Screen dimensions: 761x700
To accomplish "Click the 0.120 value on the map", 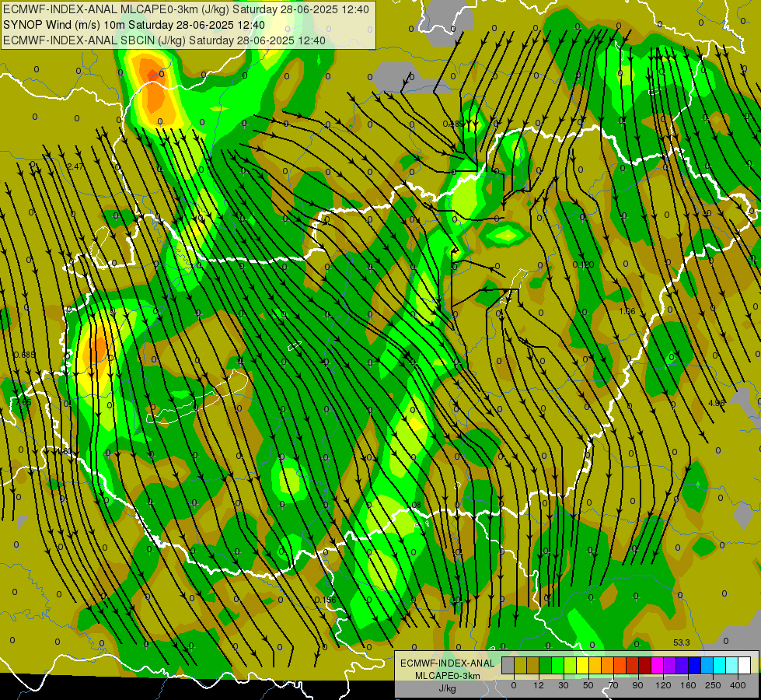I will 583,264.
